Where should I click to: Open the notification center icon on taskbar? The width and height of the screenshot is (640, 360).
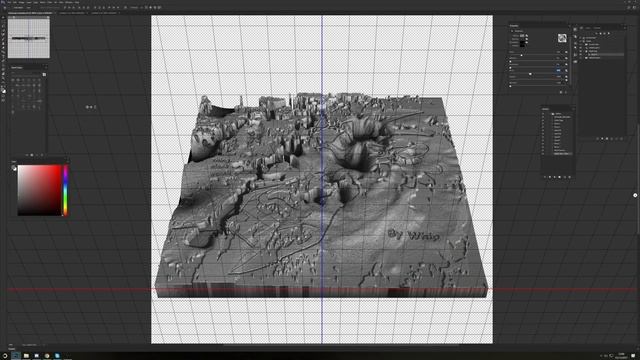[634, 356]
